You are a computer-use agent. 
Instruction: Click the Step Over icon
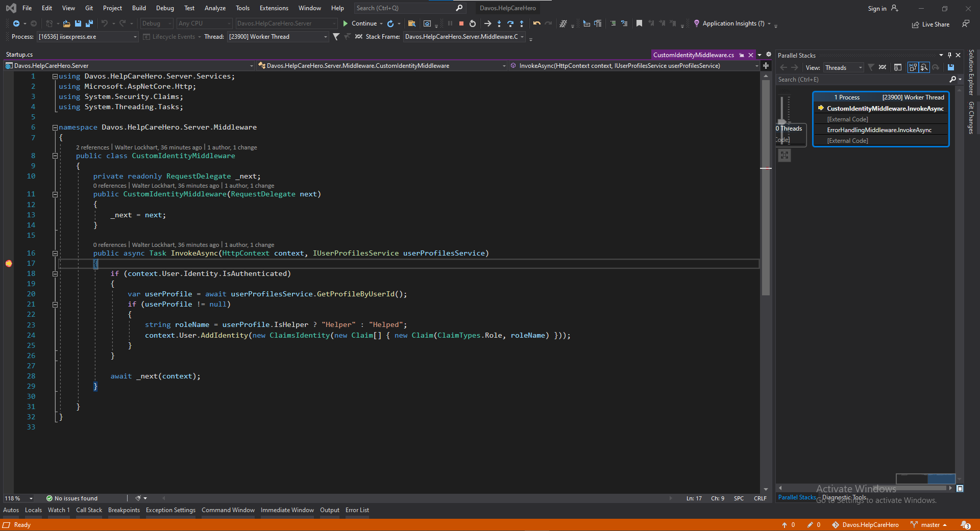[x=510, y=23]
